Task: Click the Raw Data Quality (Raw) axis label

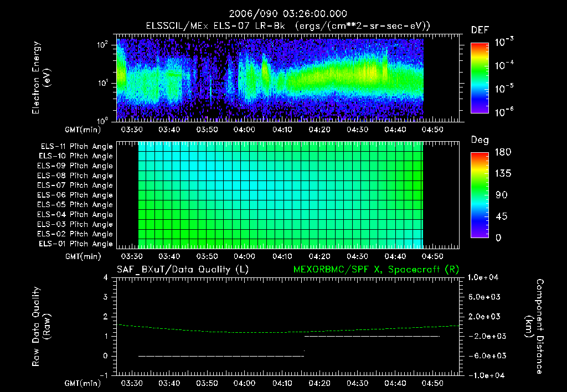Action: tap(41, 327)
